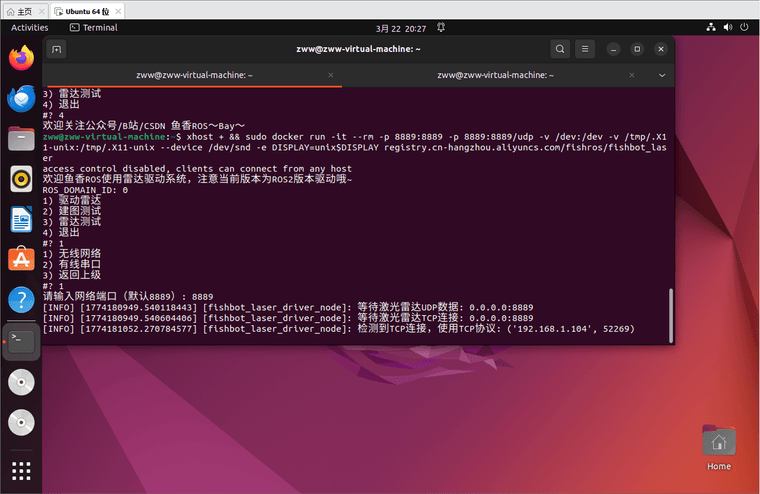
Task: Open the Terminal app menu in top bar
Action: (94, 28)
